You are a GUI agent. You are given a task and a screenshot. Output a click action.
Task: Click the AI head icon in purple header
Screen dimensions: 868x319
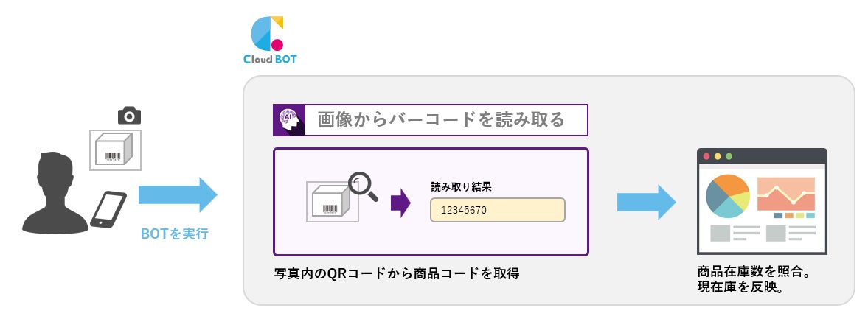pos(289,120)
